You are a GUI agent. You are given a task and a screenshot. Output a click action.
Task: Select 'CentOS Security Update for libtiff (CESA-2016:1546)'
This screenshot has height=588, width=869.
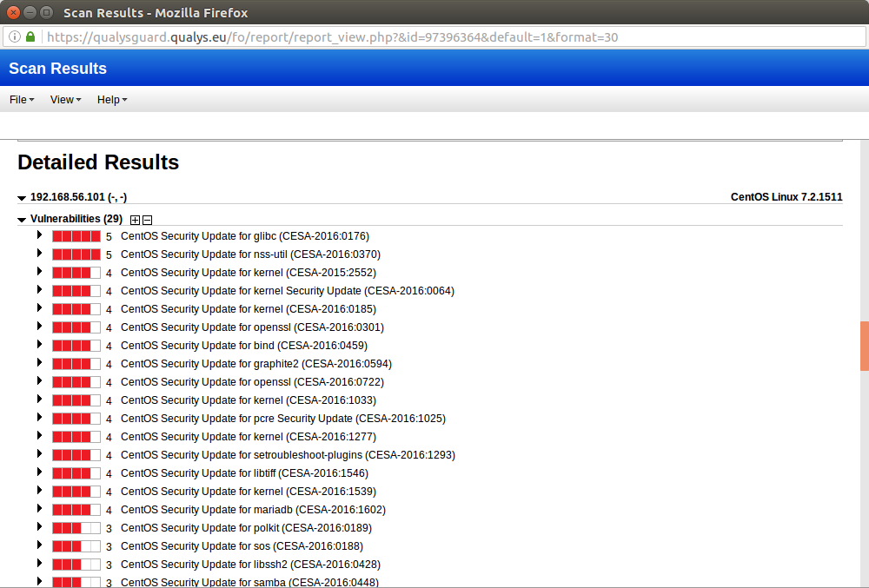pos(244,472)
